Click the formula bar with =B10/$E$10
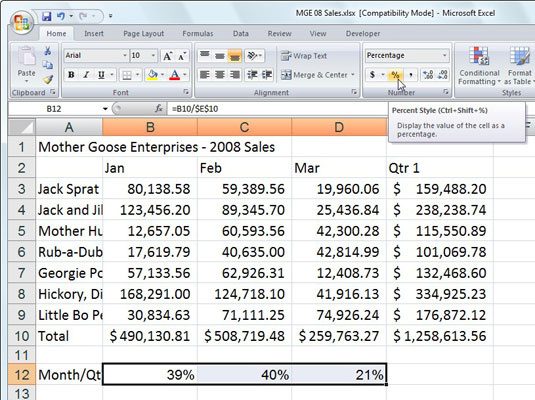Screen dimensions: 535x400 (277, 109)
